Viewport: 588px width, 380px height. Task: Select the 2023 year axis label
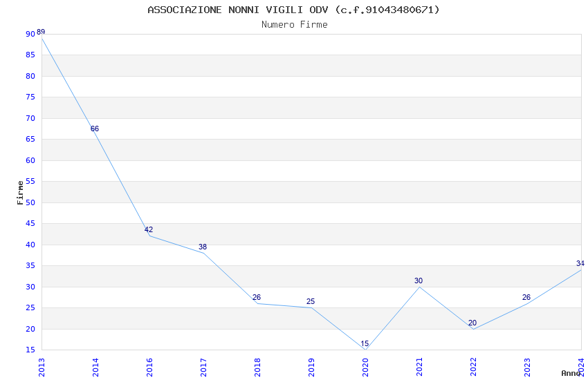point(527,368)
